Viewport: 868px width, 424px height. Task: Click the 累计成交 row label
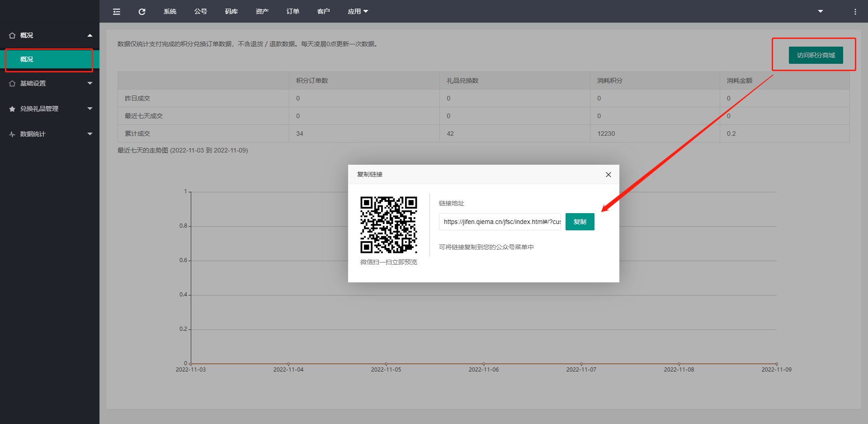pyautogui.click(x=137, y=133)
